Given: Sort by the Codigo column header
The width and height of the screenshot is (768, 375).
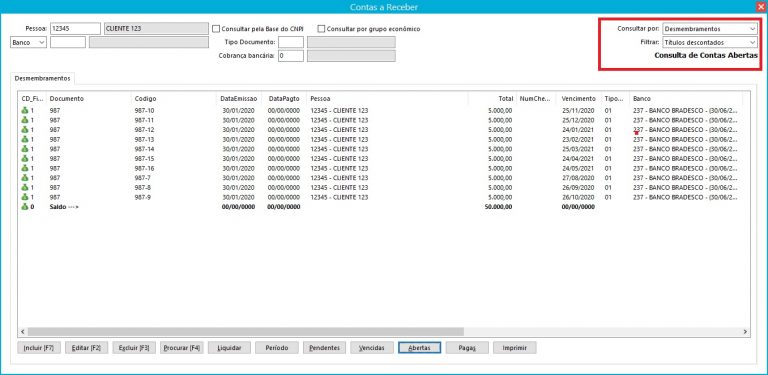Looking at the screenshot, I should click(x=174, y=98).
